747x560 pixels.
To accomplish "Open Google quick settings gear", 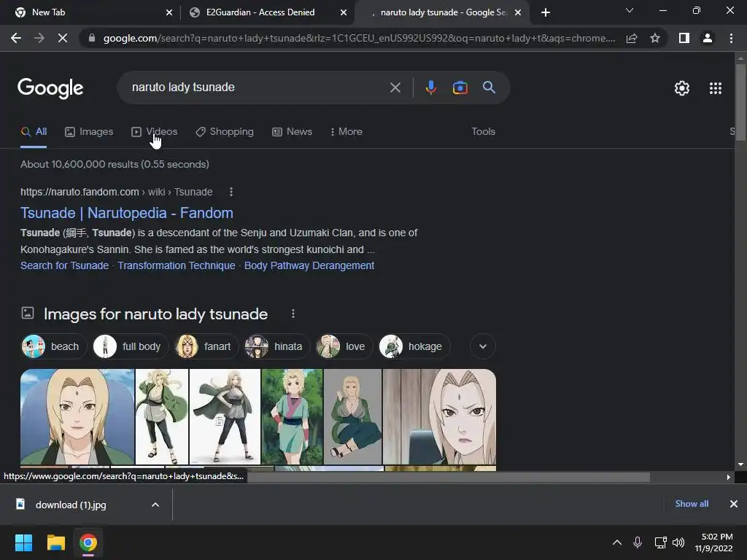I will 682,88.
